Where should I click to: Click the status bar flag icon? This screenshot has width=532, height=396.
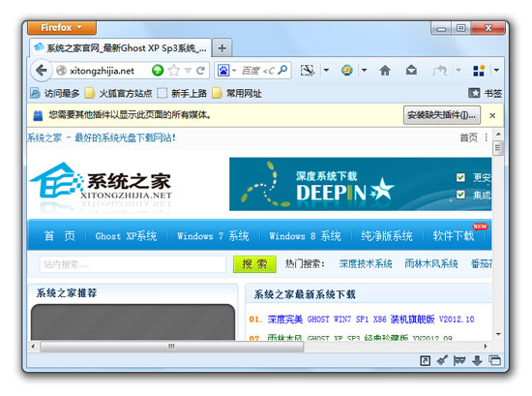pyautogui.click(x=459, y=360)
